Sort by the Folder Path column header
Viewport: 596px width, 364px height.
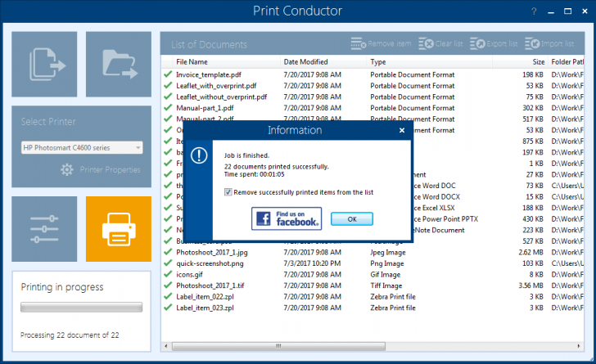coord(567,61)
